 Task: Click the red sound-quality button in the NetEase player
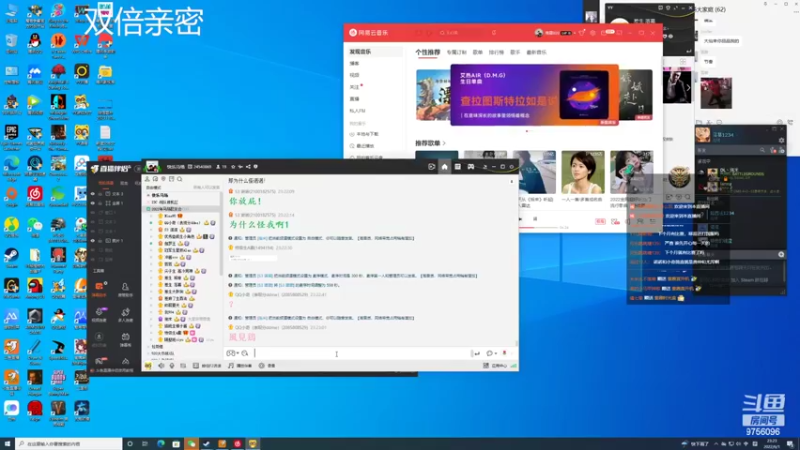click(600, 221)
